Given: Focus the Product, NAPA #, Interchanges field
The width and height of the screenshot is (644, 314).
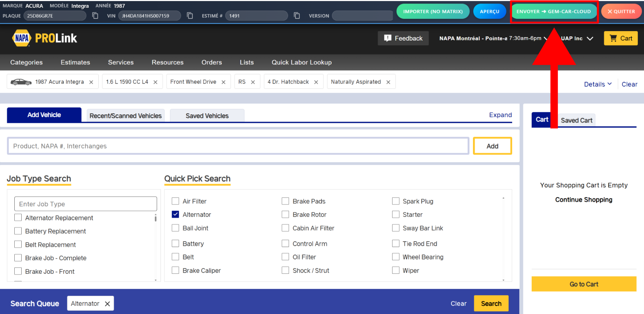Looking at the screenshot, I should (238, 146).
